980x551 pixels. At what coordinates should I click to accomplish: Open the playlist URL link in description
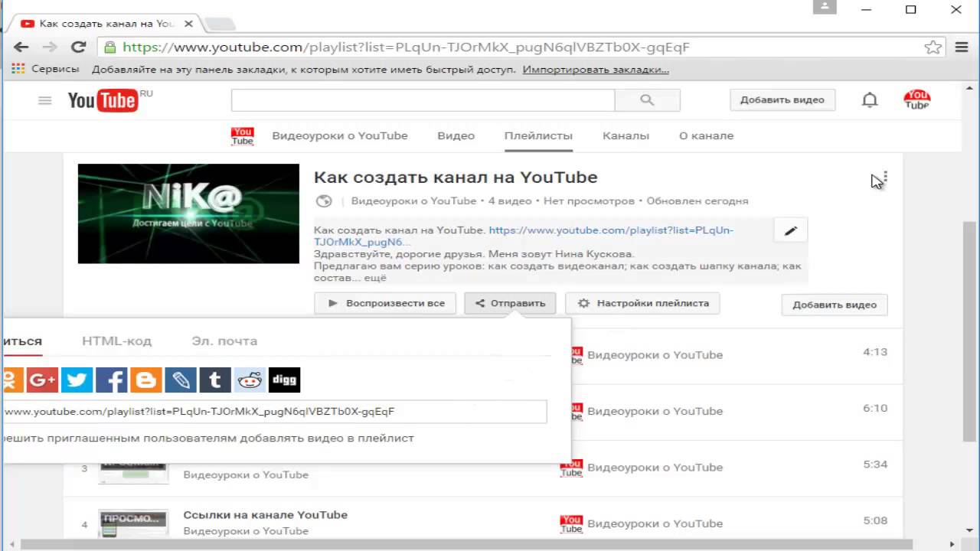point(524,236)
